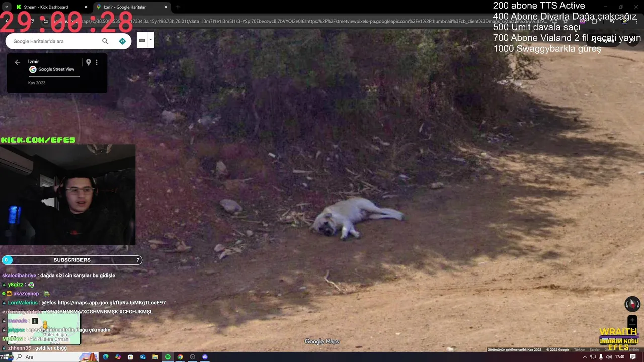644x362 pixels.
Task: Open the Şartlar footer link
Action: (595, 350)
